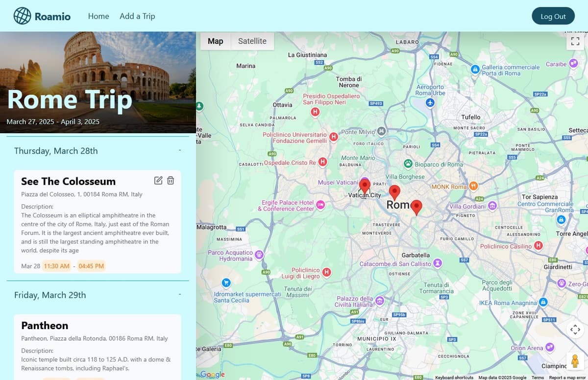Screen dimensions: 588x380
Task: Open the Home navigation item
Action: pyautogui.click(x=98, y=16)
